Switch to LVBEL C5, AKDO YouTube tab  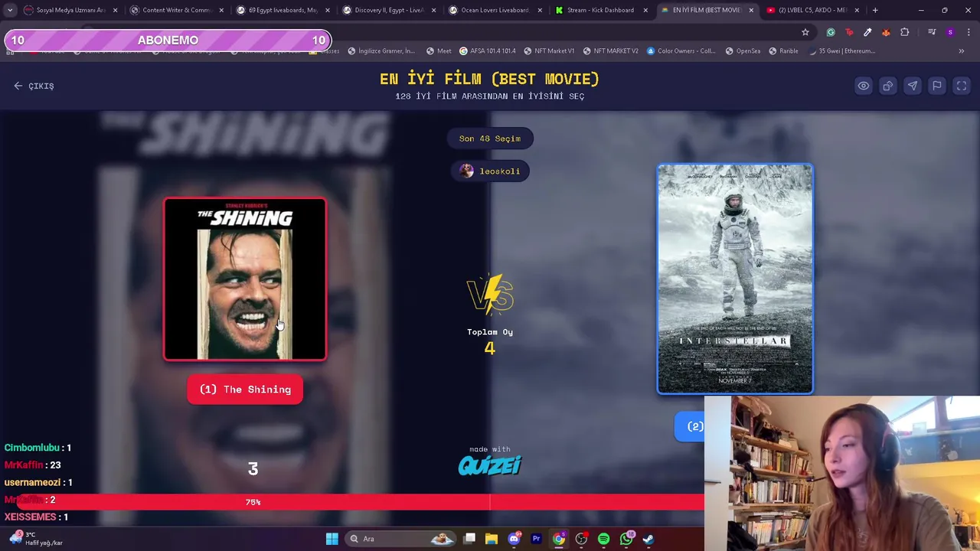812,10
